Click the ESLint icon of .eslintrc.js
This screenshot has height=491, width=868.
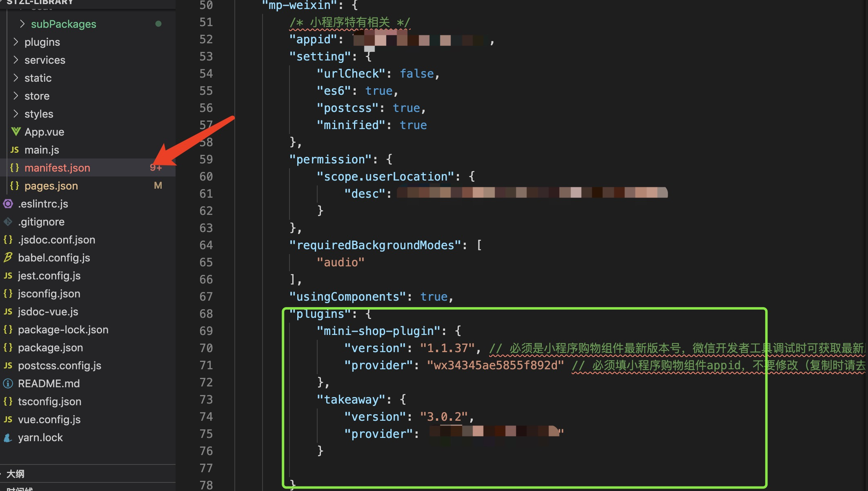tap(8, 204)
